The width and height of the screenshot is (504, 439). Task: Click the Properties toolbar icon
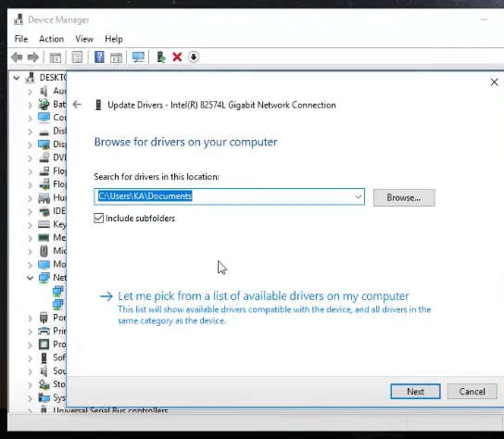click(77, 57)
